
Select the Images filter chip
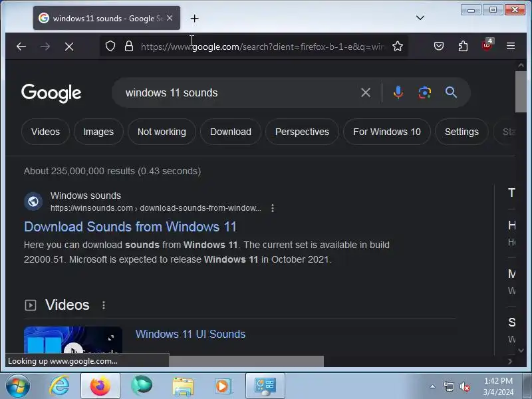click(98, 132)
